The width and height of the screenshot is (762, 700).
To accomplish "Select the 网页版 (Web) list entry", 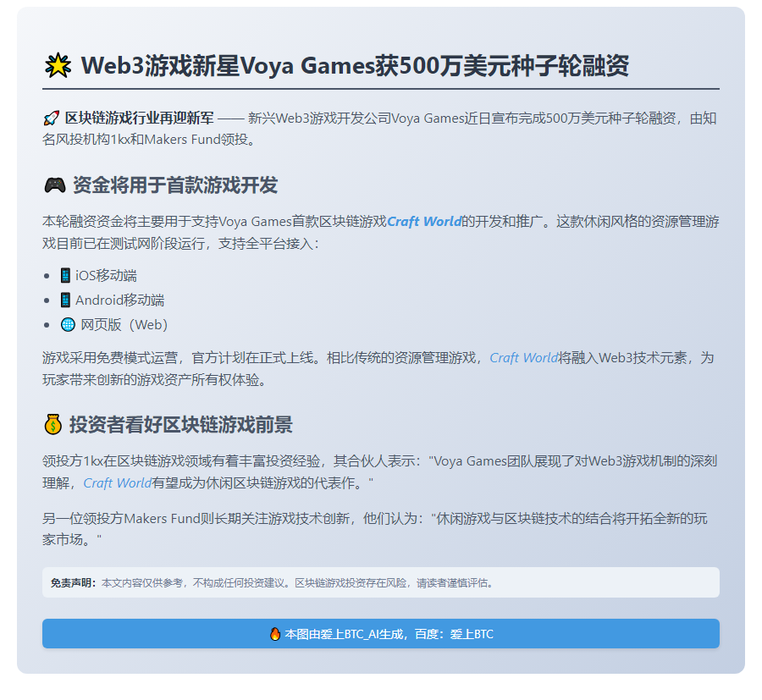I will pyautogui.click(x=123, y=322).
